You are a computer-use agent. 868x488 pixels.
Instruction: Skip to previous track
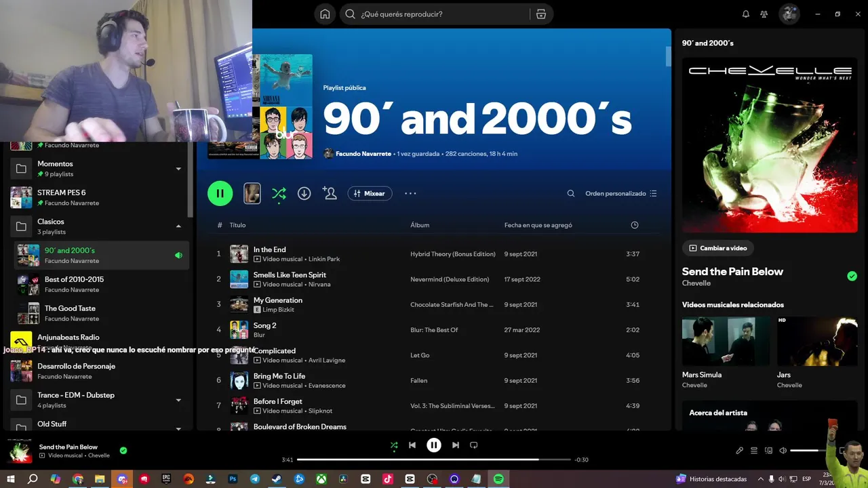(x=412, y=445)
